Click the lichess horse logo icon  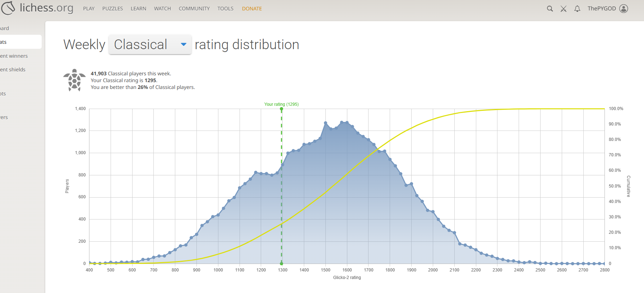point(8,8)
